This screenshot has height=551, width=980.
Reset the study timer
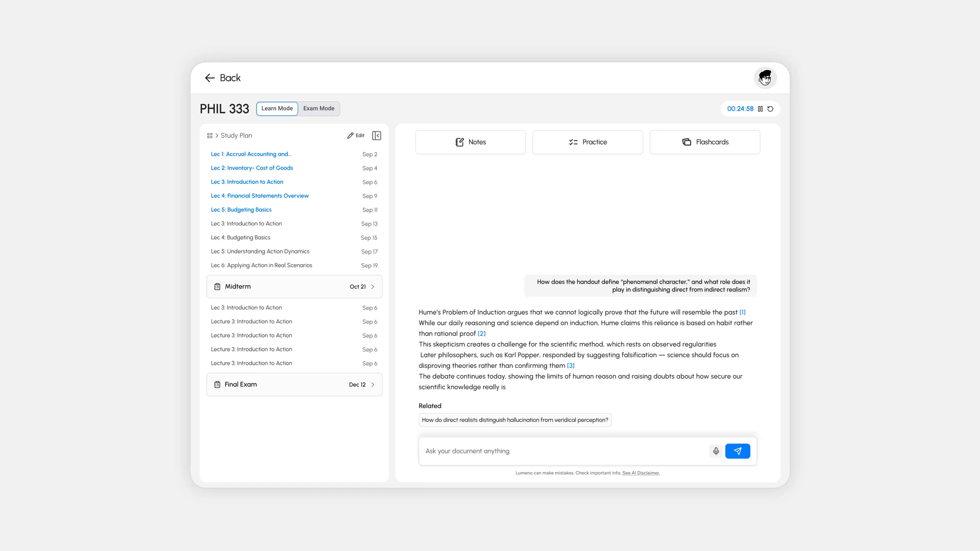(770, 109)
